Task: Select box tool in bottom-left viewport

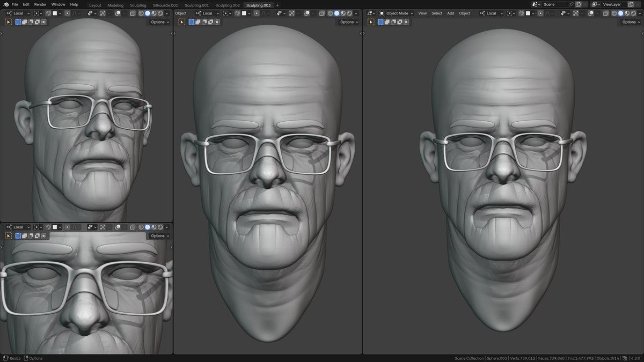Action: [x=9, y=236]
